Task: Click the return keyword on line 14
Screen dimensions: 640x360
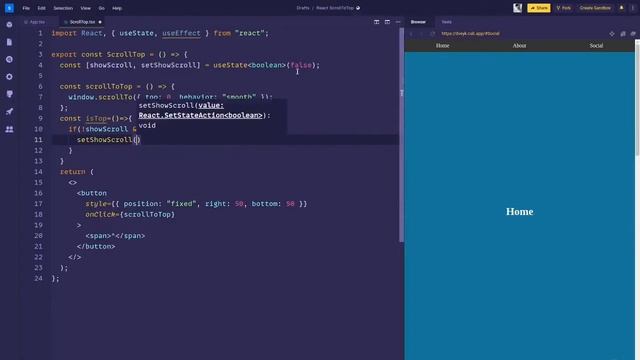Action: click(73, 172)
